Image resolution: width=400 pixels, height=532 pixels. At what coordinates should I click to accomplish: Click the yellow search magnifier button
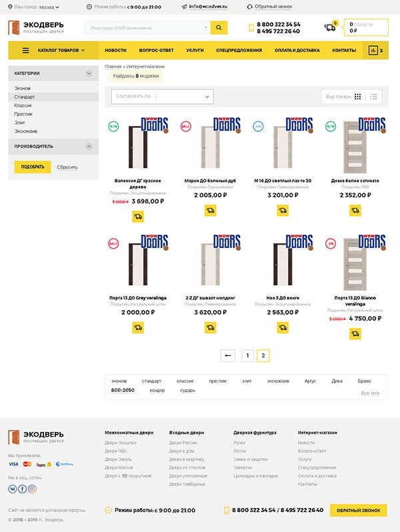[219, 27]
